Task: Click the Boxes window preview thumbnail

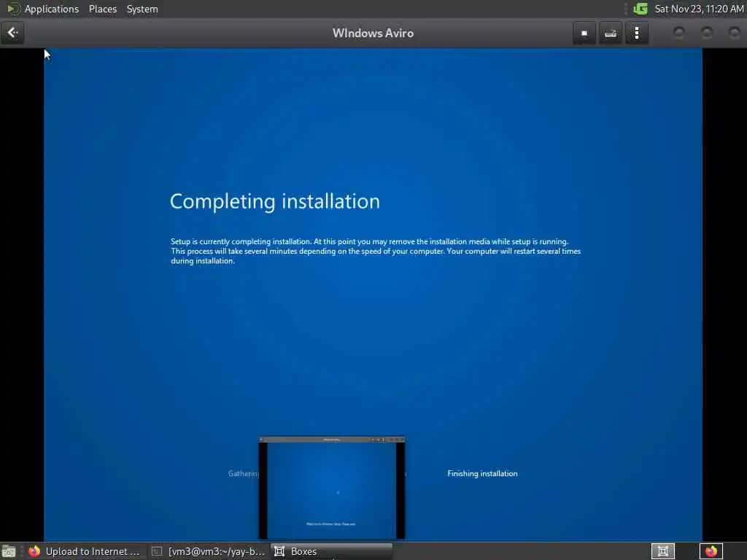Action: tap(332, 488)
